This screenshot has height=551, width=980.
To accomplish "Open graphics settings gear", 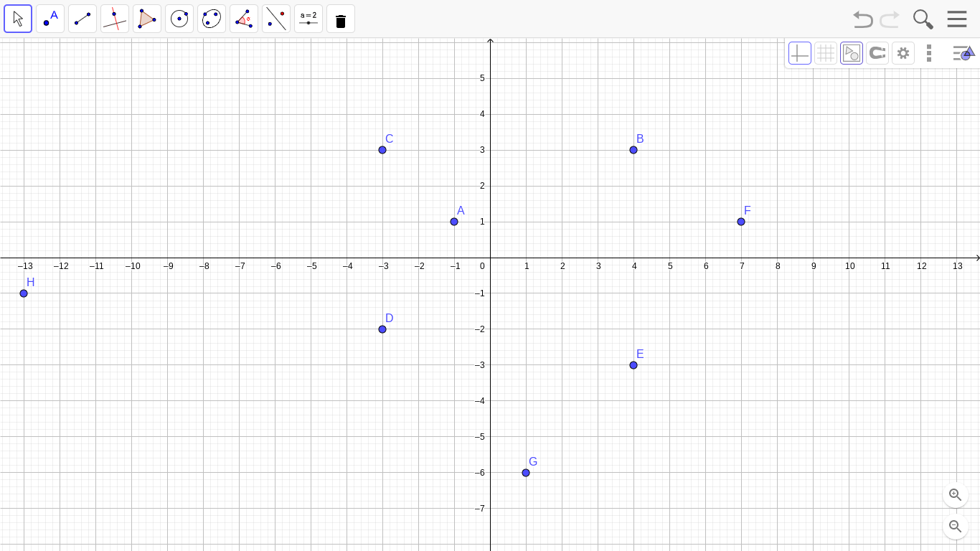I will tap(903, 53).
